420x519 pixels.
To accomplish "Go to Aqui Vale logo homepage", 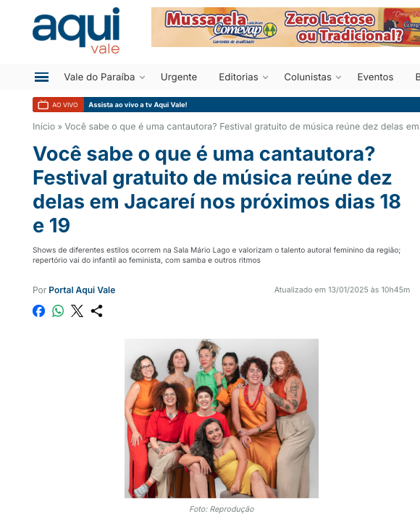I will click(x=76, y=30).
